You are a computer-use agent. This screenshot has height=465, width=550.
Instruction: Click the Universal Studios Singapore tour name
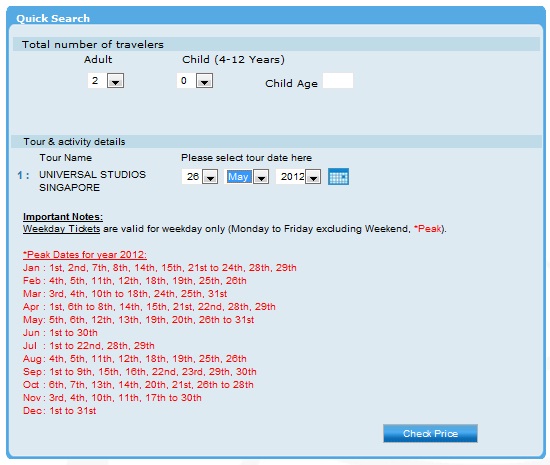click(92, 181)
